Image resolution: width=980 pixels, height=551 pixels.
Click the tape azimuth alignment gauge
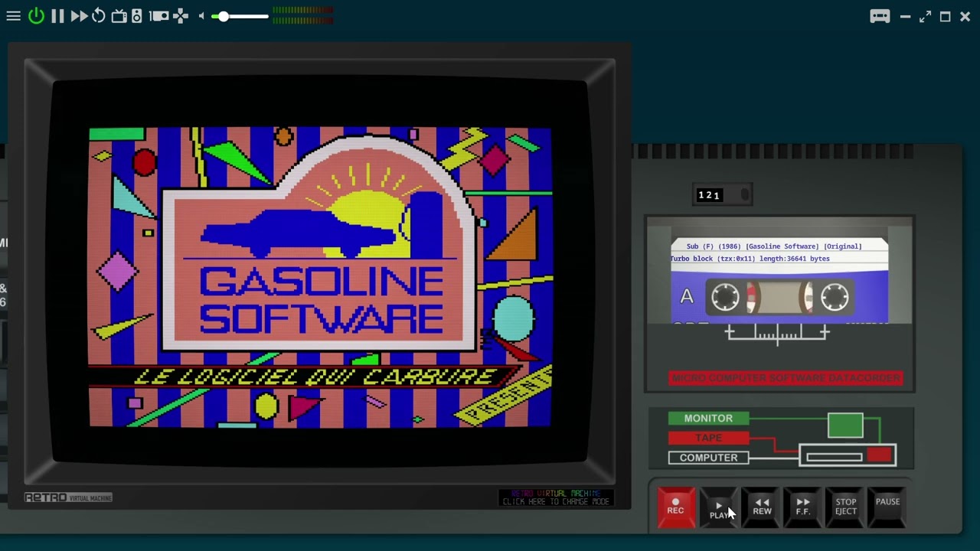(777, 333)
